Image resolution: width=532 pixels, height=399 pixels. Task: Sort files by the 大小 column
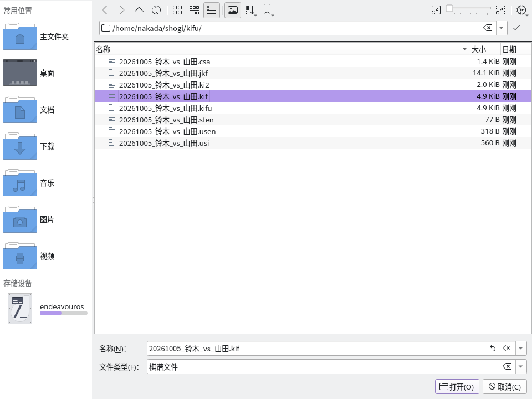(x=485, y=49)
